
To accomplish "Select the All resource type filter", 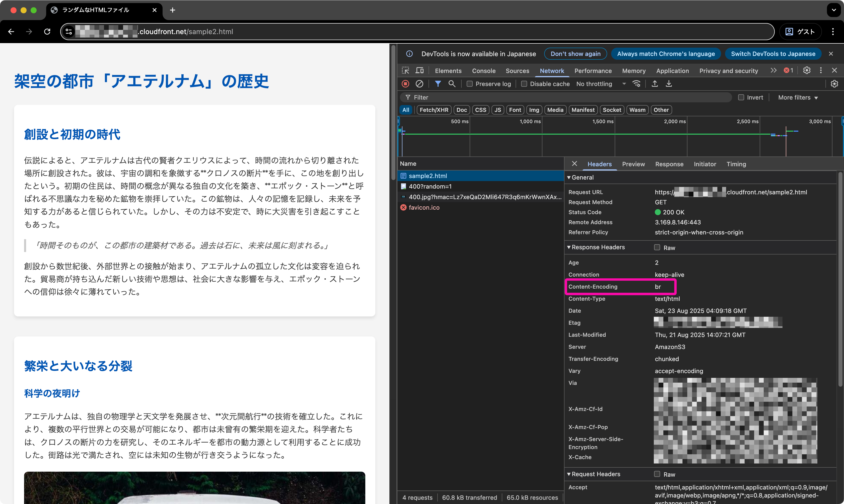I will (406, 110).
